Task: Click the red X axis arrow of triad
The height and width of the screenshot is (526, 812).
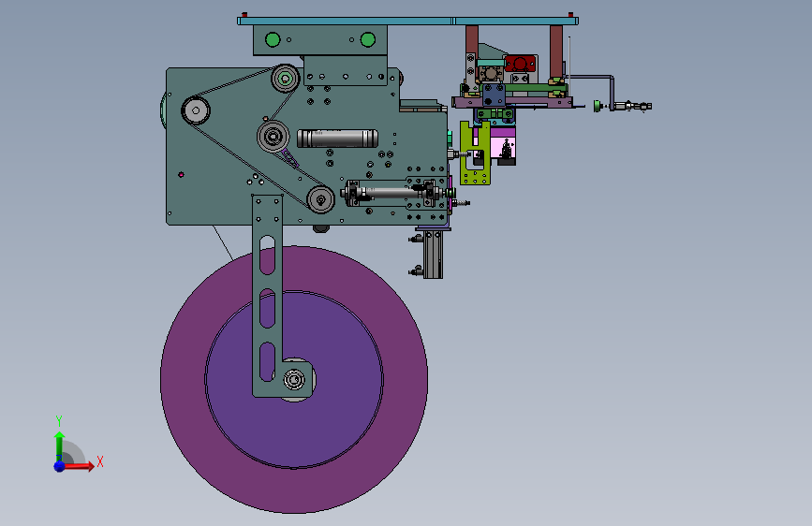Action: tap(79, 466)
